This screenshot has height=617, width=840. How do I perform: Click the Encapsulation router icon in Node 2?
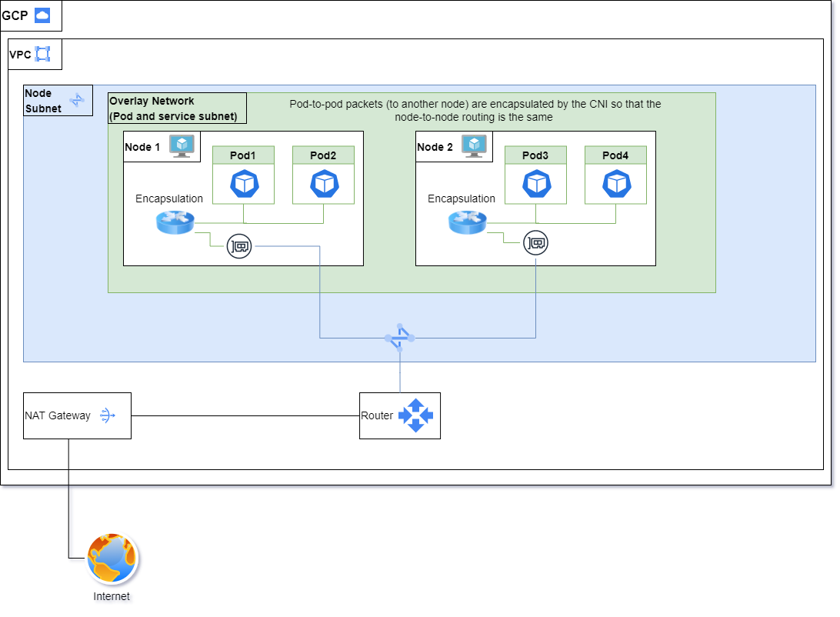tap(468, 223)
